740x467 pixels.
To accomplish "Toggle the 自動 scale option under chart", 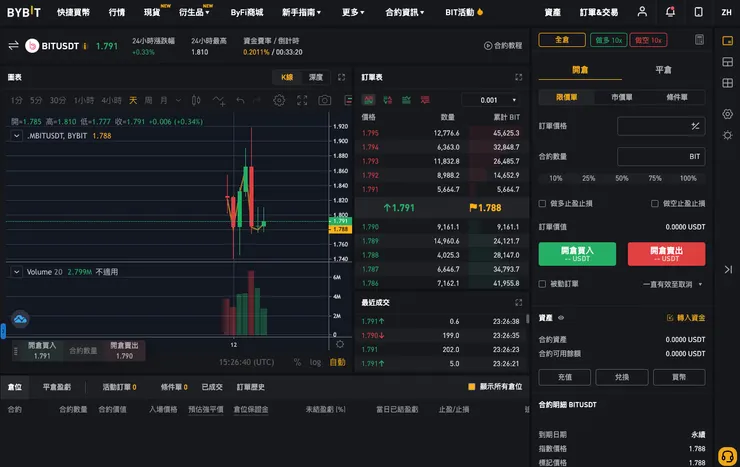I will pyautogui.click(x=337, y=362).
